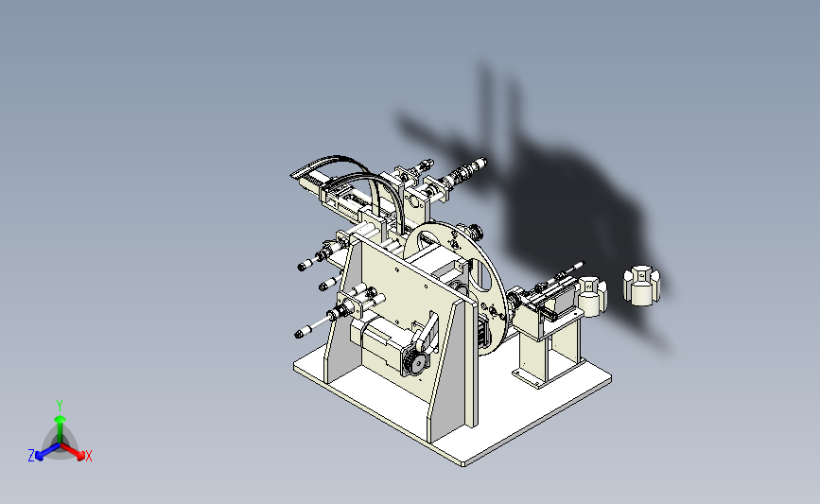Select the detached slotted cap part at far right
This screenshot has height=504, width=820.
click(641, 286)
